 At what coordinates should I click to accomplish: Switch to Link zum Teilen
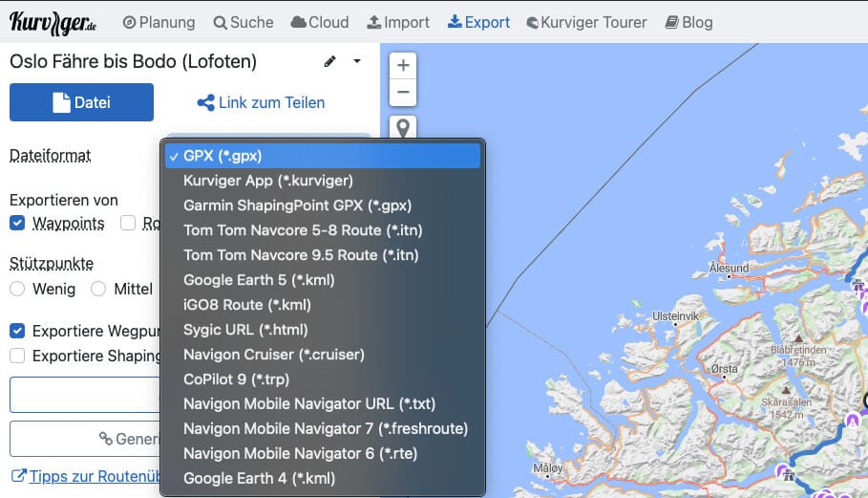(261, 102)
